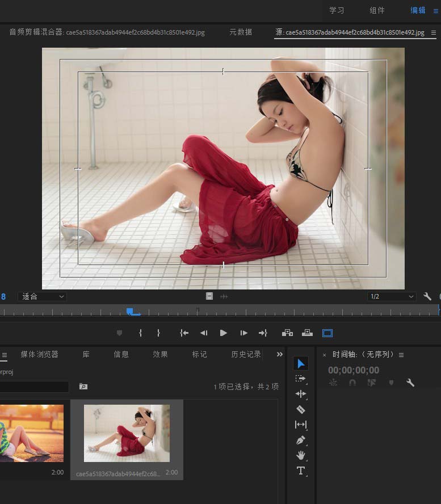
Task: Click the timeline Add Marker shield icon
Action: point(391,383)
